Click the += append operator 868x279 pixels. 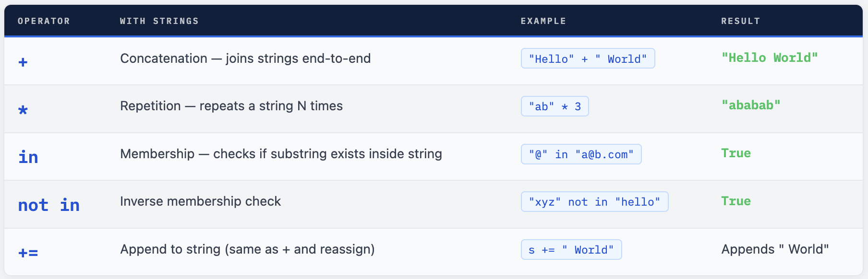tap(28, 253)
